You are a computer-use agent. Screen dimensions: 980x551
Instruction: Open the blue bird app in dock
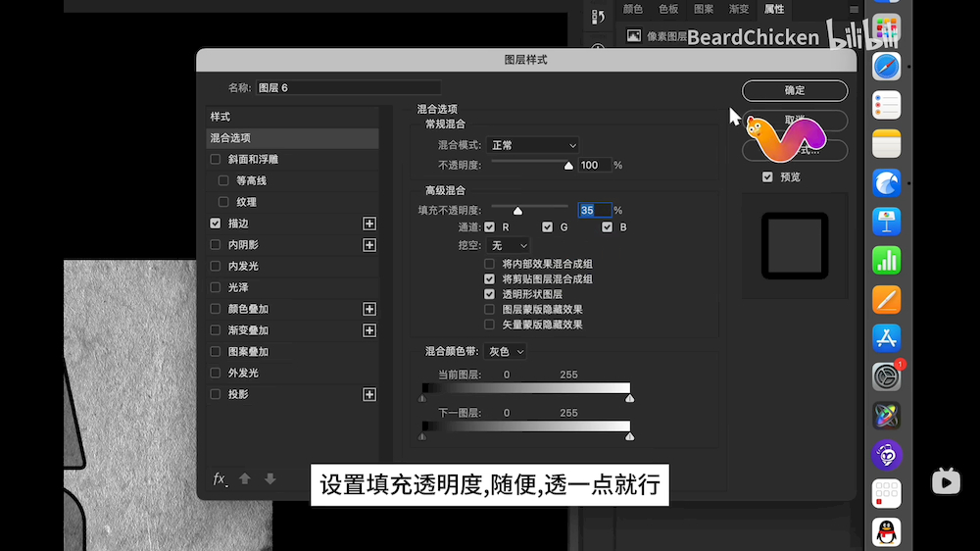(886, 183)
